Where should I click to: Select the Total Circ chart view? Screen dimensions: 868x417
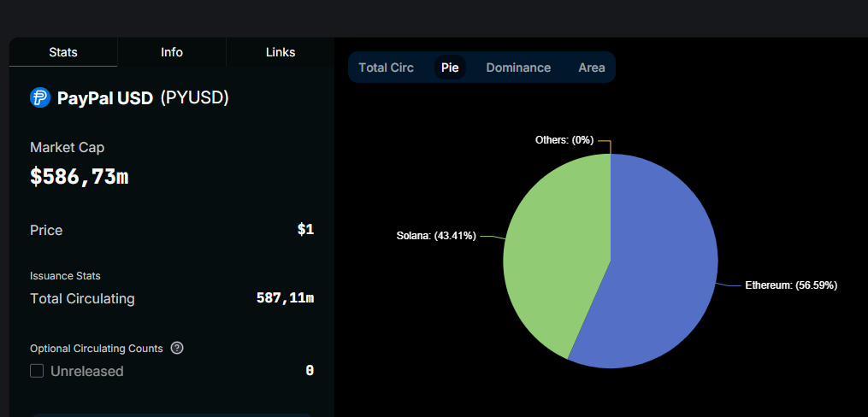386,68
